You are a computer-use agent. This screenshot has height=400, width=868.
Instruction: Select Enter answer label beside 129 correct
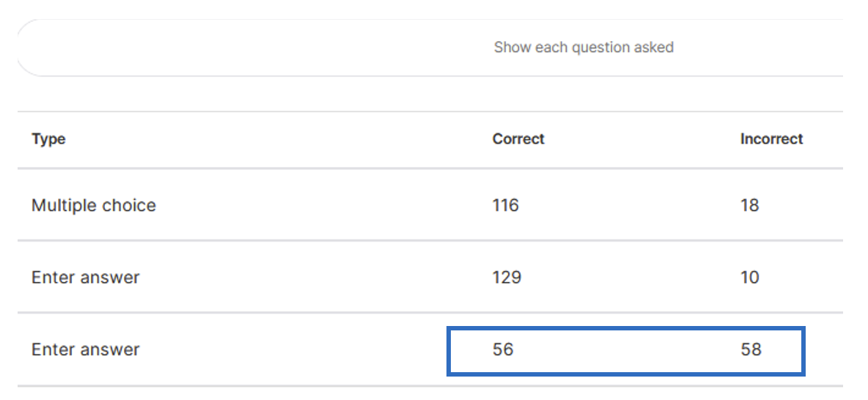tap(85, 277)
